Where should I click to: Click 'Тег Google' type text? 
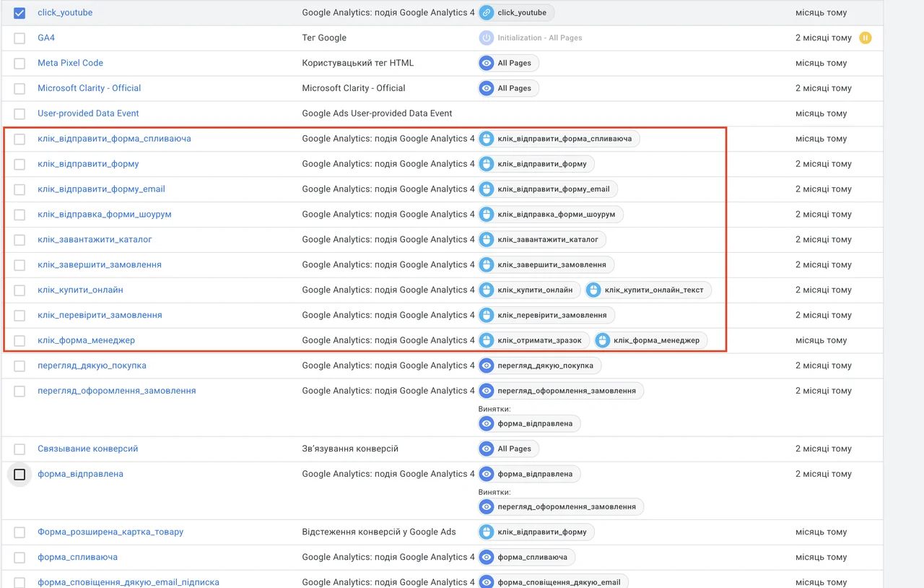[324, 38]
